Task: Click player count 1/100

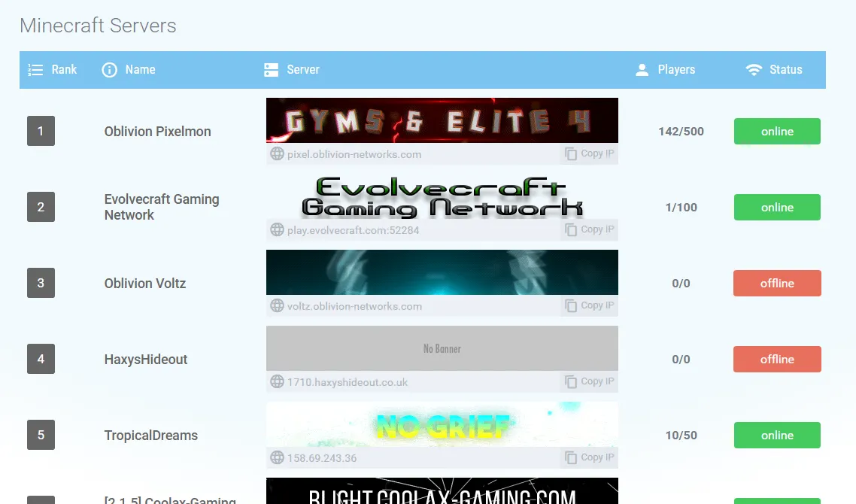Action: (x=681, y=208)
